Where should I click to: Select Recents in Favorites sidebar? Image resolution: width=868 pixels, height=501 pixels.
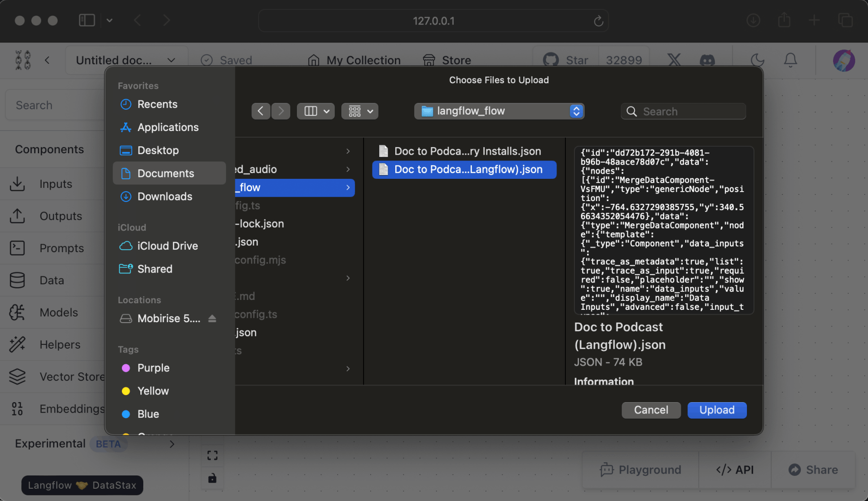click(169, 104)
